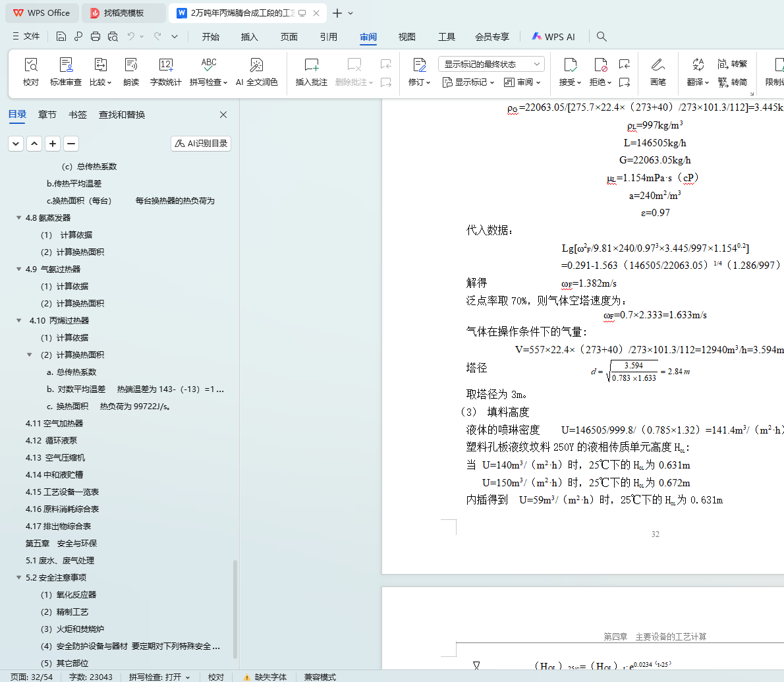Viewport: 784px width, 682px height.
Task: Go to 4.15 工艺设备一览表 outline entry
Action: (63, 492)
